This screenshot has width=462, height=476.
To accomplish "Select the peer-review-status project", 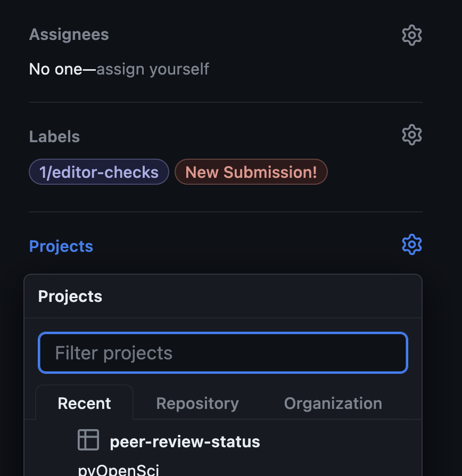I will click(x=185, y=441).
